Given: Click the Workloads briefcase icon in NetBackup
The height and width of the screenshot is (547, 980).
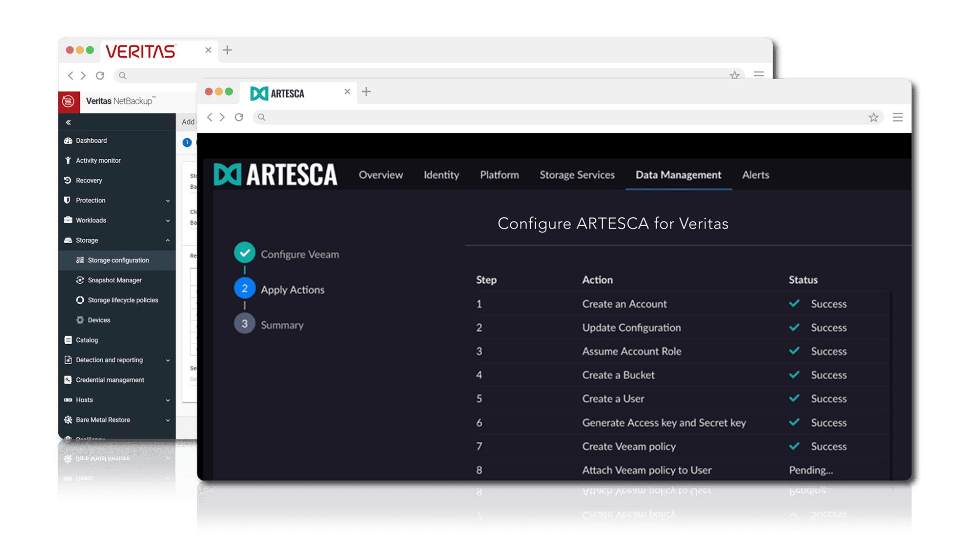Looking at the screenshot, I should coord(68,220).
